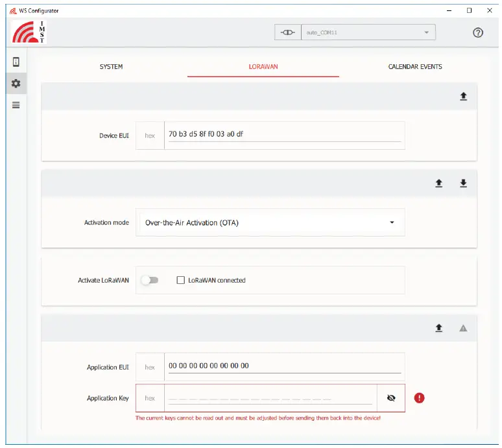Select the settings gear in sidebar
Image resolution: width=502 pixels, height=448 pixels.
16,84
